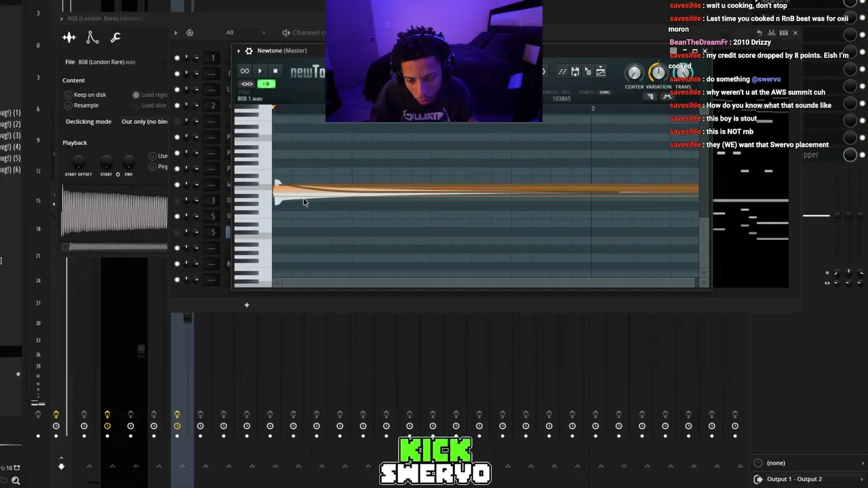Stop playback with Newtone's stop button
868x488 pixels.
click(275, 71)
